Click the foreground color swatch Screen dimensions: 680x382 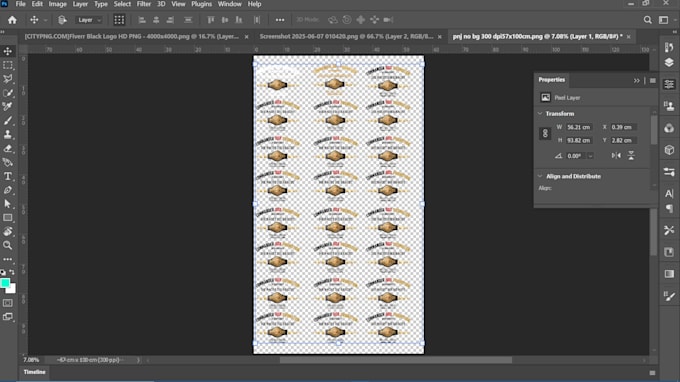click(5, 283)
